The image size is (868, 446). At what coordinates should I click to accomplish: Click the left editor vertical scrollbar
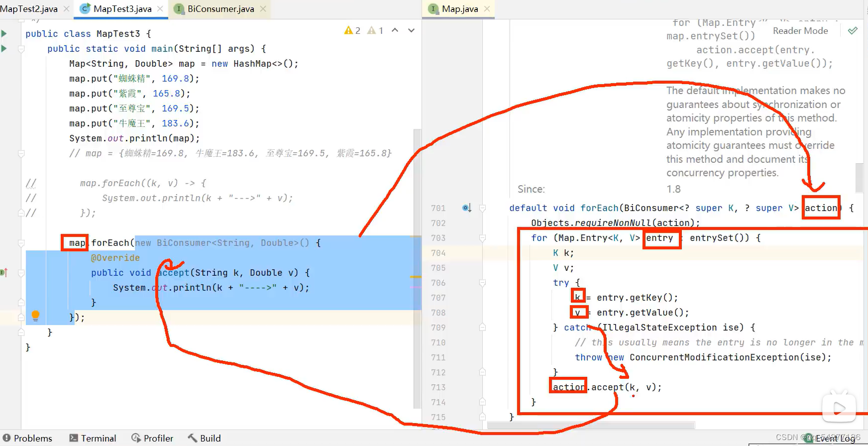417,269
